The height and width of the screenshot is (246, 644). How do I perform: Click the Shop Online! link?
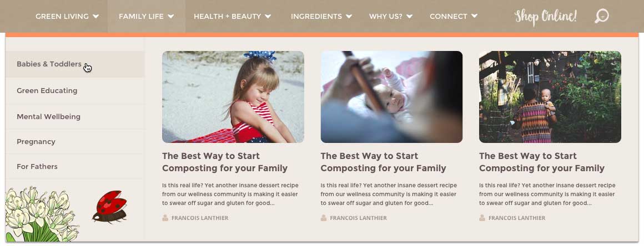pos(545,17)
